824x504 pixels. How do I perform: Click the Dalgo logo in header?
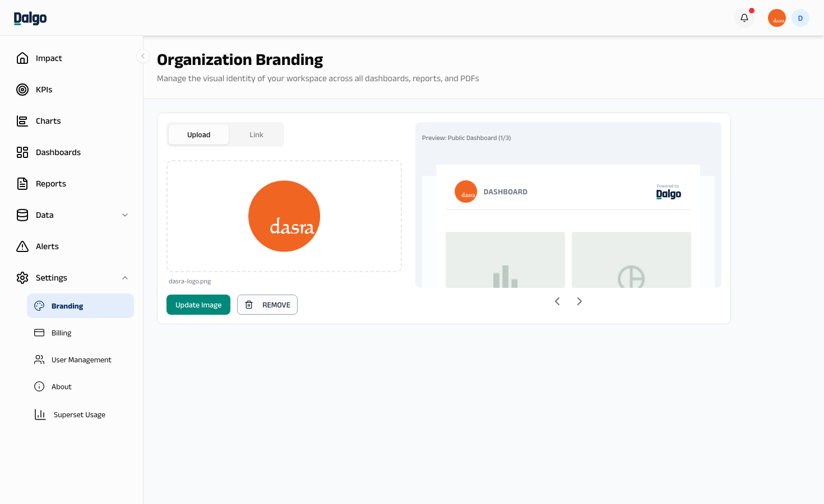click(30, 18)
